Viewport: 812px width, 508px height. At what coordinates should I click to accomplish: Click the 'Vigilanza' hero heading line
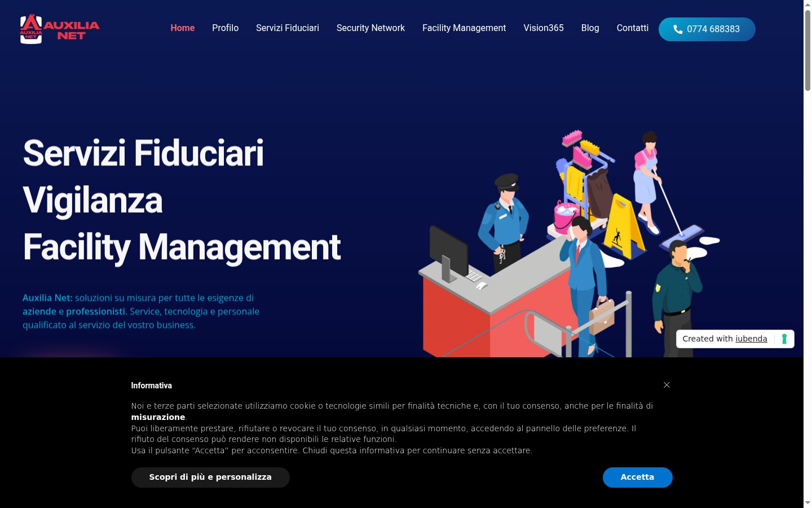coord(92,200)
